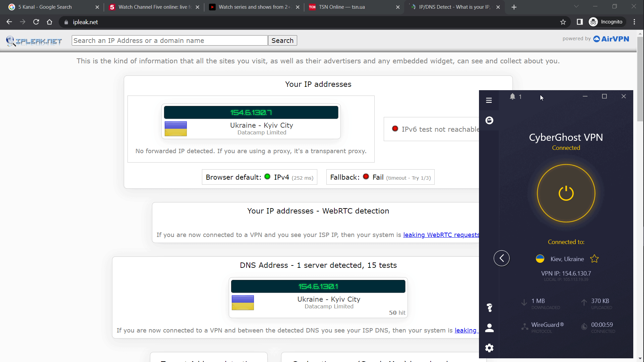Open the leaking WebRTC requests link
The image size is (644, 362).
point(441,235)
